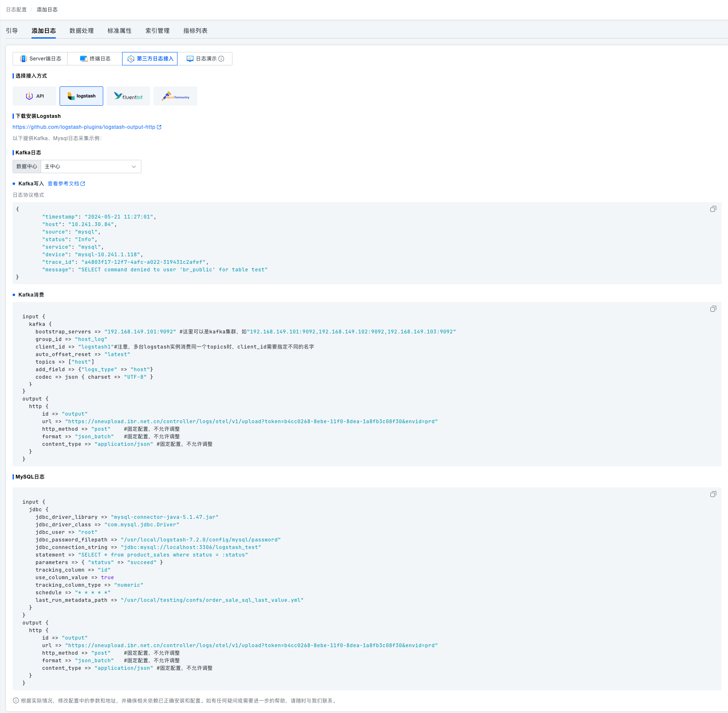Image resolution: width=728 pixels, height=713 pixels.
Task: Switch to the 指标列表 tab
Action: pos(195,31)
